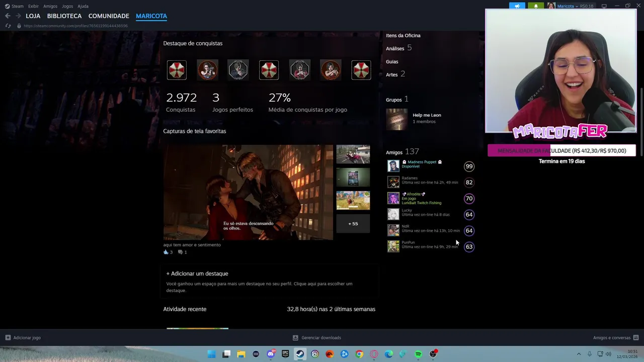Open the Steam menu
Image resolution: width=644 pixels, height=362 pixels.
point(14,6)
